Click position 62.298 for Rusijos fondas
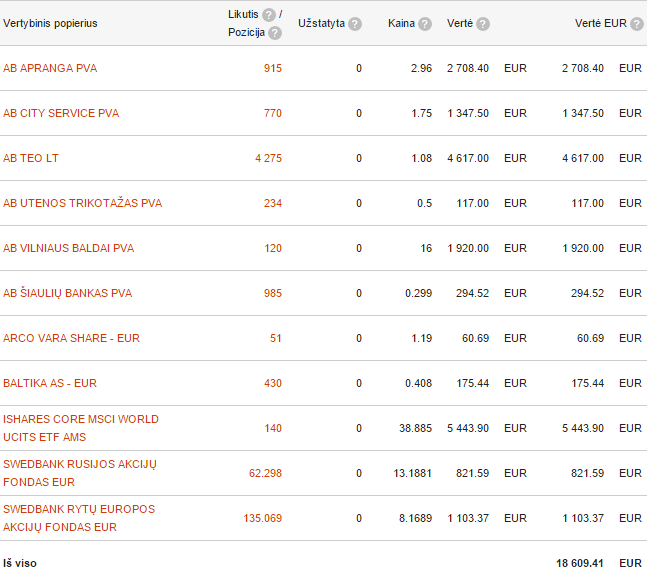The width and height of the screenshot is (647, 575). 265,473
